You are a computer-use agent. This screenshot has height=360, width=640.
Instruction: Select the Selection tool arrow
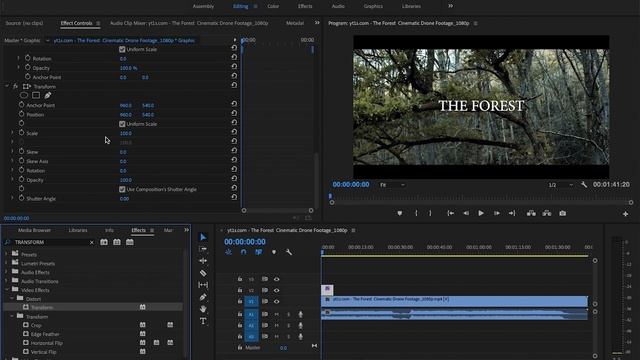[203, 237]
